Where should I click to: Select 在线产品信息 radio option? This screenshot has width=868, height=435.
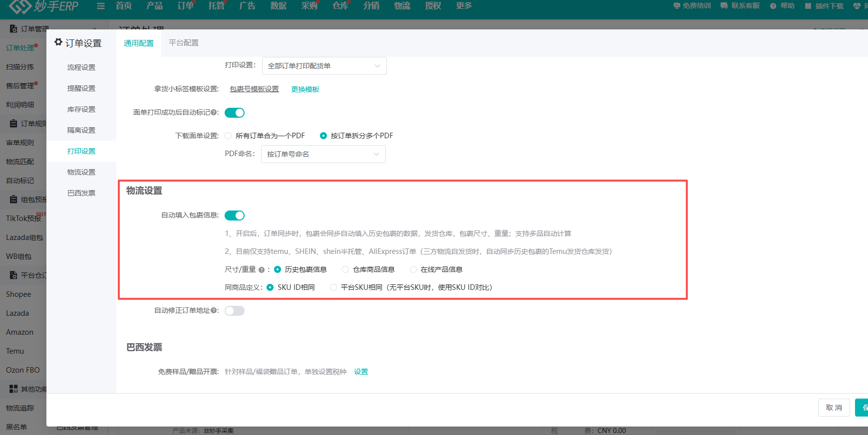point(413,269)
